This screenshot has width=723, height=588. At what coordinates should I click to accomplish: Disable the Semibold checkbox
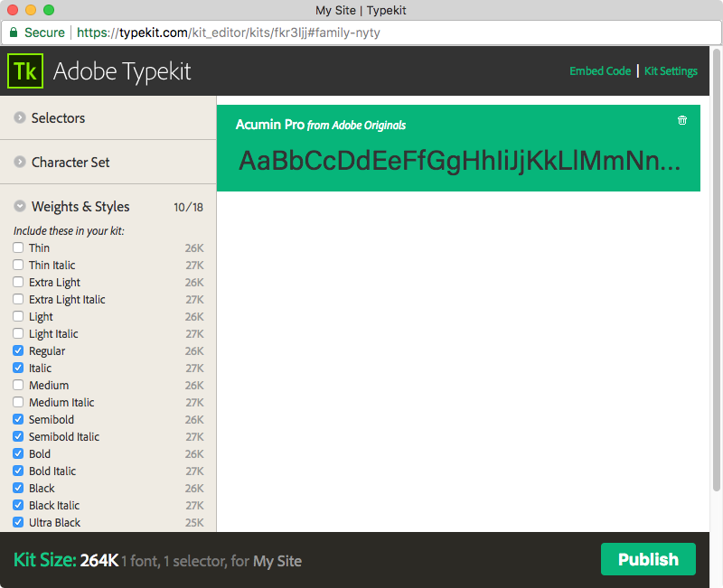tap(18, 419)
